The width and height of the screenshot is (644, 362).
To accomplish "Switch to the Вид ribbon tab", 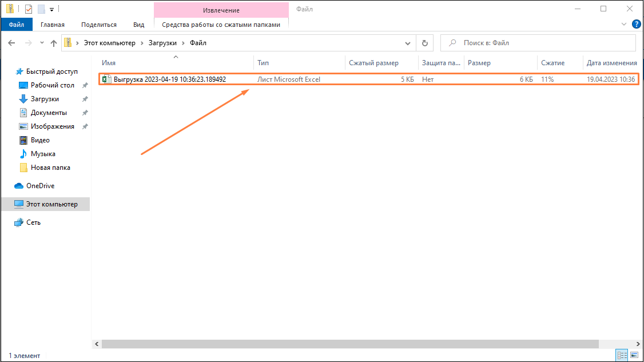I will 138,25.
